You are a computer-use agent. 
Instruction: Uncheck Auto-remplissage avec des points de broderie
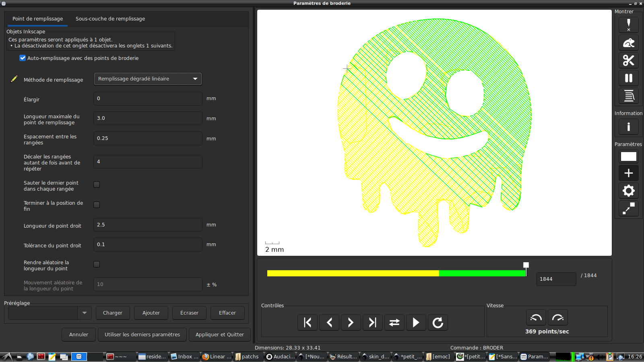tap(23, 58)
